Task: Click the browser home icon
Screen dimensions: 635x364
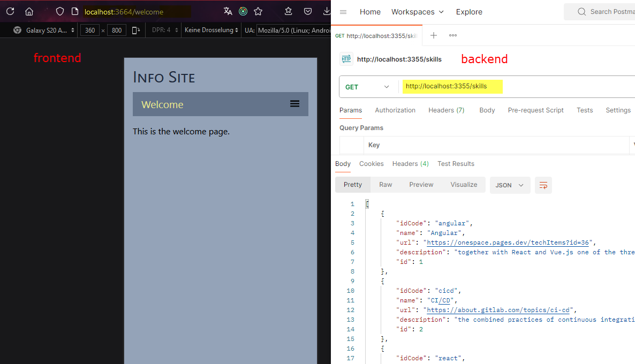Action: point(29,11)
